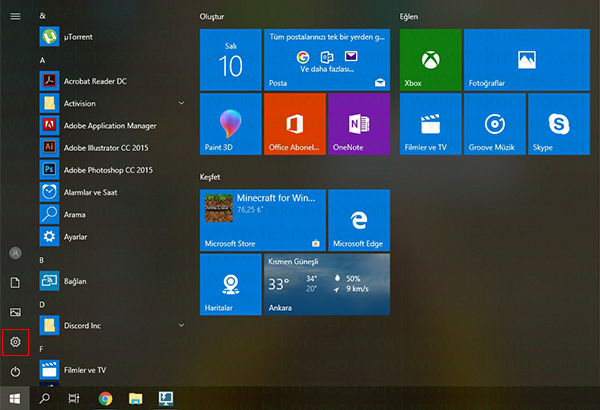Open Microsoft Store Minecraft tile
Image resolution: width=600 pixels, height=410 pixels.
point(262,220)
